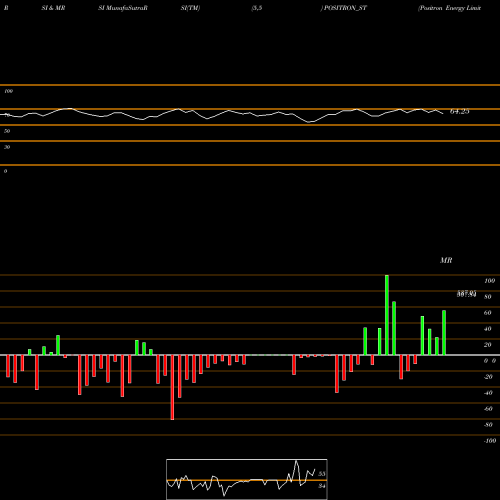Screen dimensions: 500x500
Task: Open the mini RSI overview chart thumbnail
Action: coord(247,479)
